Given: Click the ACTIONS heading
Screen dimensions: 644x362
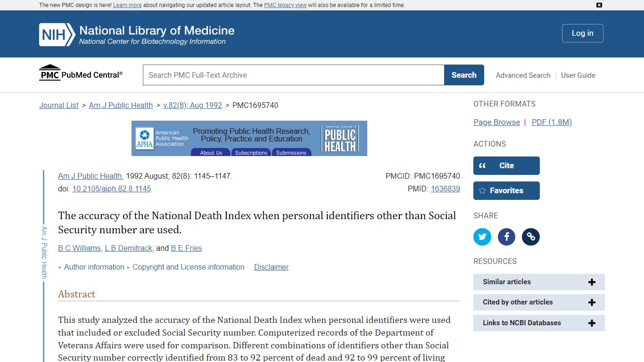Looking at the screenshot, I should point(489,144).
